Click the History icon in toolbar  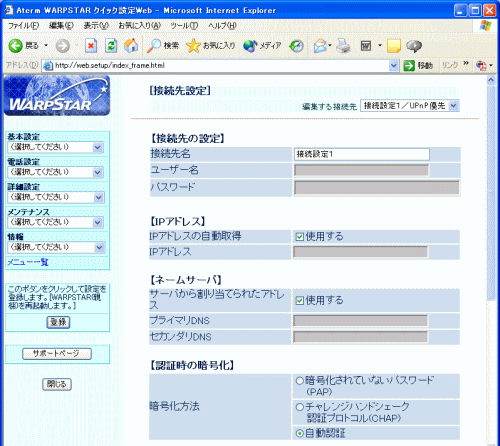[x=296, y=46]
